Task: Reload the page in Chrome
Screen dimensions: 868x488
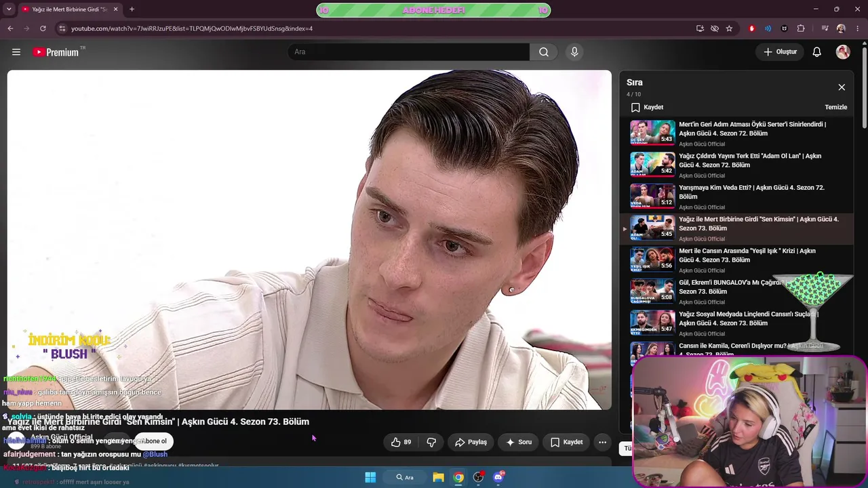Action: click(43, 28)
